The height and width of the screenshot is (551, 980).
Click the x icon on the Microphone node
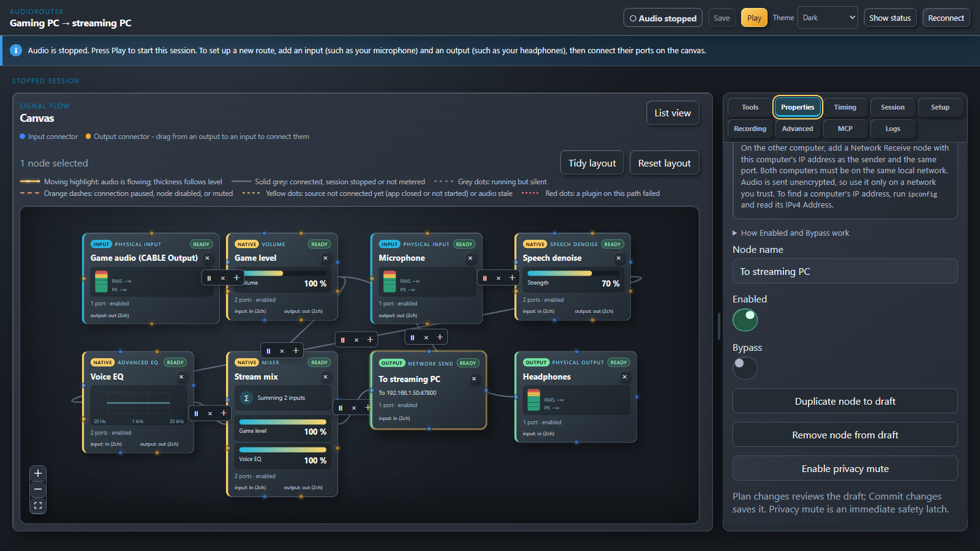click(x=470, y=258)
